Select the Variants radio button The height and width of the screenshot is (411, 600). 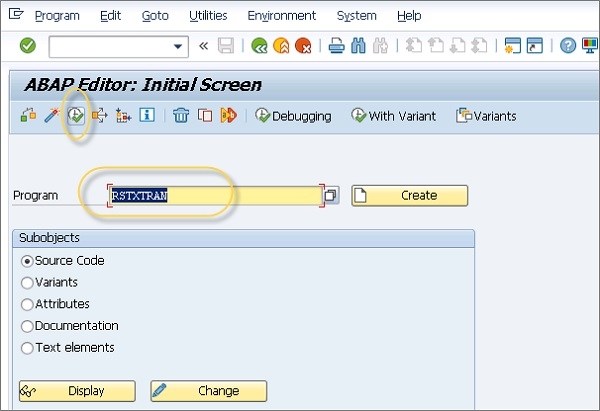pos(27,283)
